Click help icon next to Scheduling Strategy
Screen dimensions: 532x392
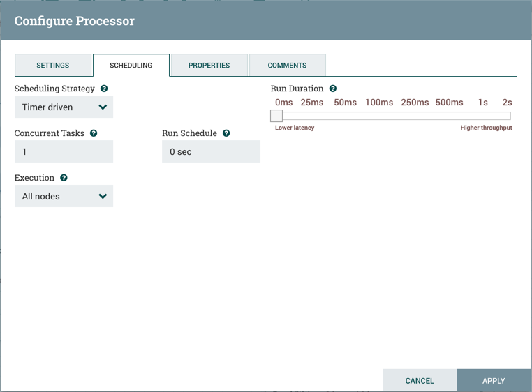[104, 89]
